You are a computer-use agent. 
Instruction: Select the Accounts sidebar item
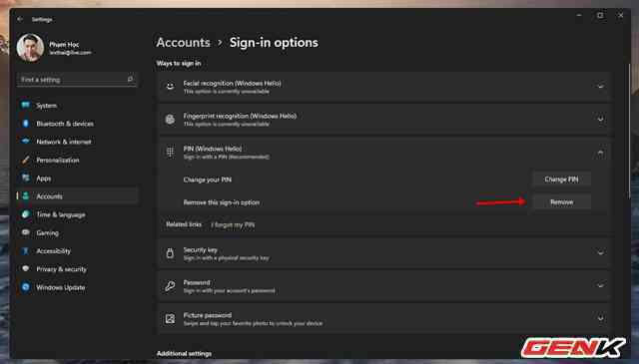tap(78, 196)
